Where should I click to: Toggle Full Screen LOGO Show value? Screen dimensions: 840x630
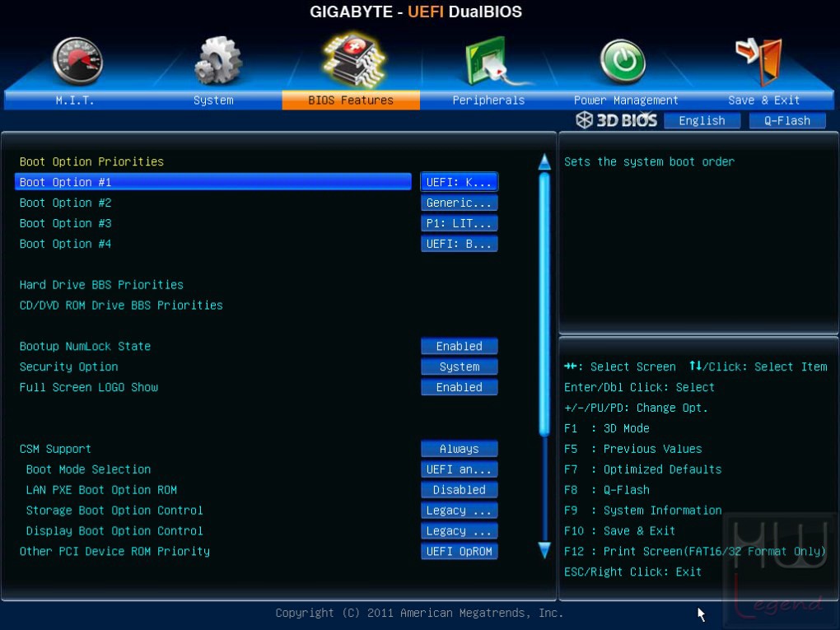[459, 387]
